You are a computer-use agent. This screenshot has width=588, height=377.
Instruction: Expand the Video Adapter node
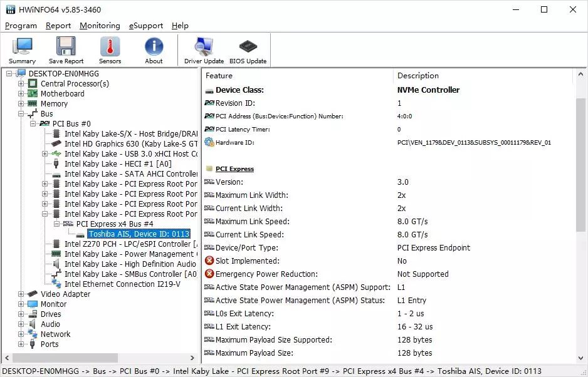point(21,294)
